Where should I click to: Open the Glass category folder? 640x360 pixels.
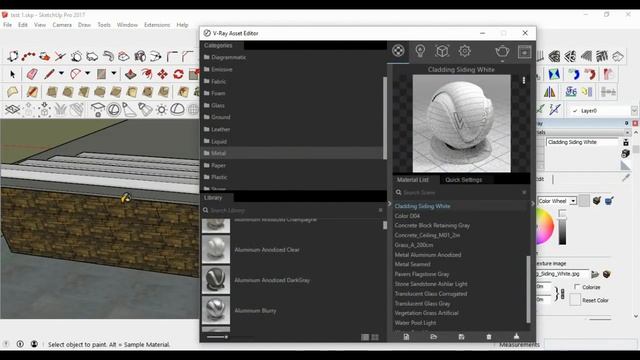point(292,105)
